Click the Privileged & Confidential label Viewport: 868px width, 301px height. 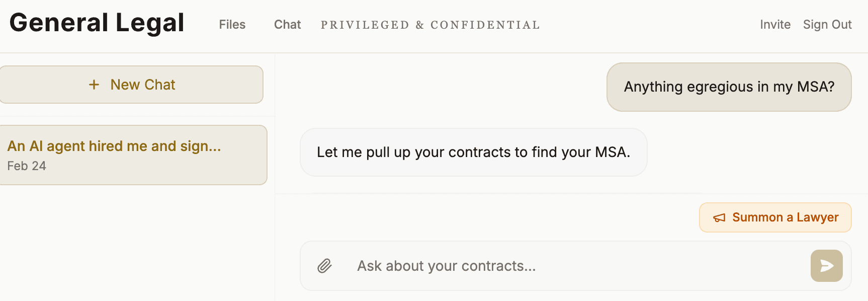click(x=430, y=25)
